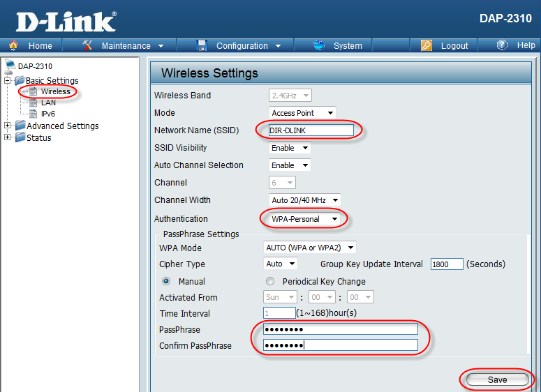Click the Time Interval input field
The image size is (541, 392).
pyautogui.click(x=279, y=312)
